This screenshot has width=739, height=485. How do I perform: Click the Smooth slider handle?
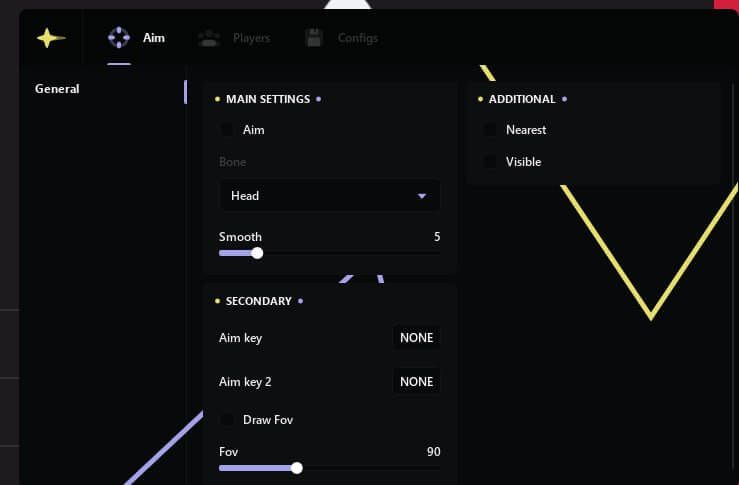pos(257,253)
